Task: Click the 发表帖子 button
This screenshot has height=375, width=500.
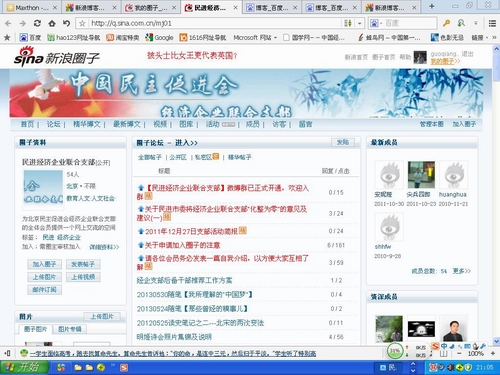Action: pos(83,264)
